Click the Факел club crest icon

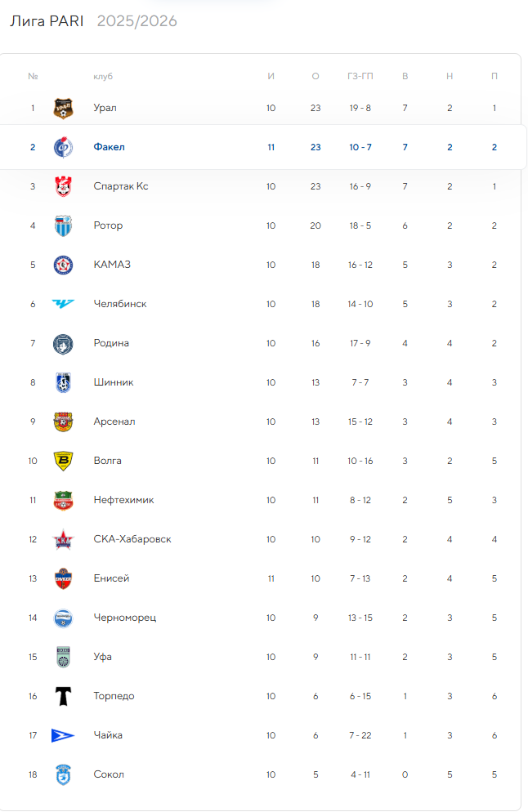pyautogui.click(x=63, y=147)
